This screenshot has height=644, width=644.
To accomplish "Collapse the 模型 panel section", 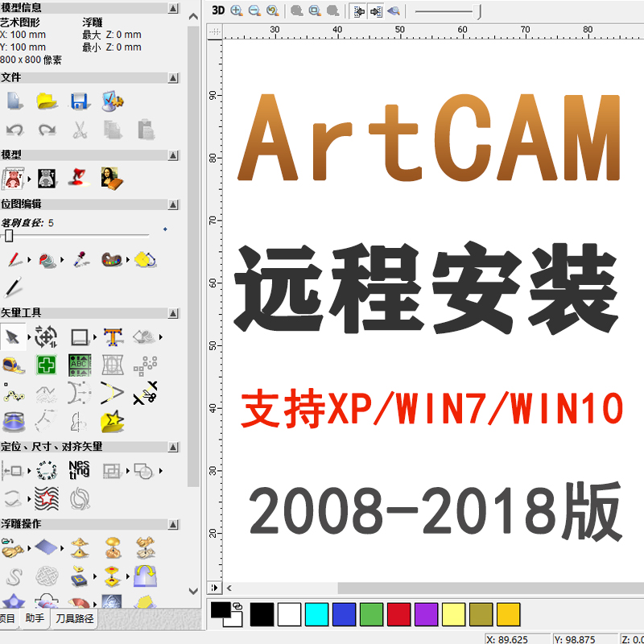I will 173,155.
